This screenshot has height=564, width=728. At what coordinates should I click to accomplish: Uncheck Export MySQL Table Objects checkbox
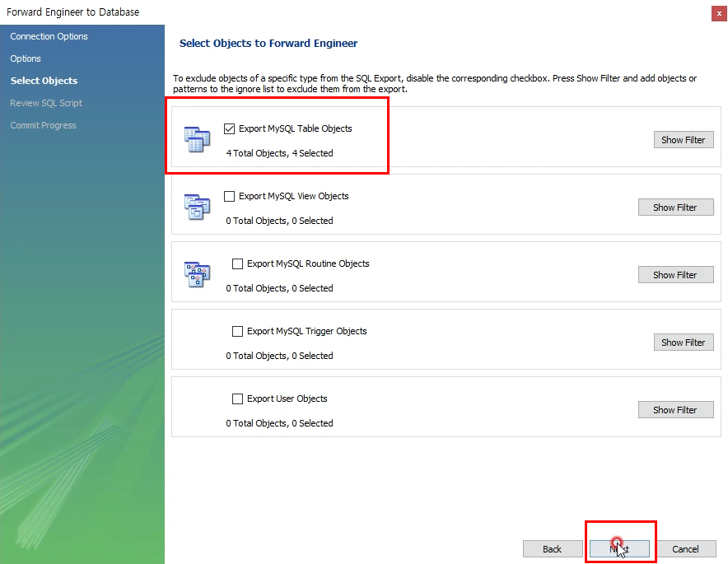tap(230, 128)
